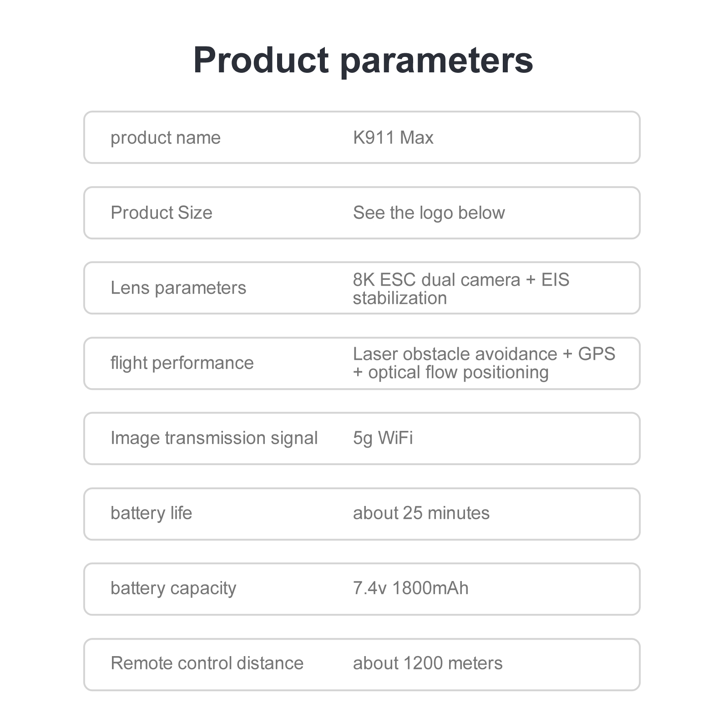Image resolution: width=728 pixels, height=728 pixels.
Task: Click the "Laser obstacle avoidance + GPS" line
Action: tap(484, 354)
